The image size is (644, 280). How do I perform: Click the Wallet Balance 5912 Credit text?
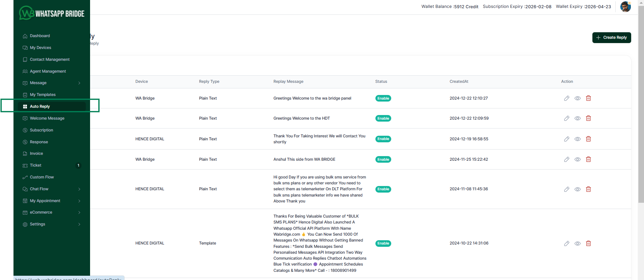pyautogui.click(x=450, y=7)
